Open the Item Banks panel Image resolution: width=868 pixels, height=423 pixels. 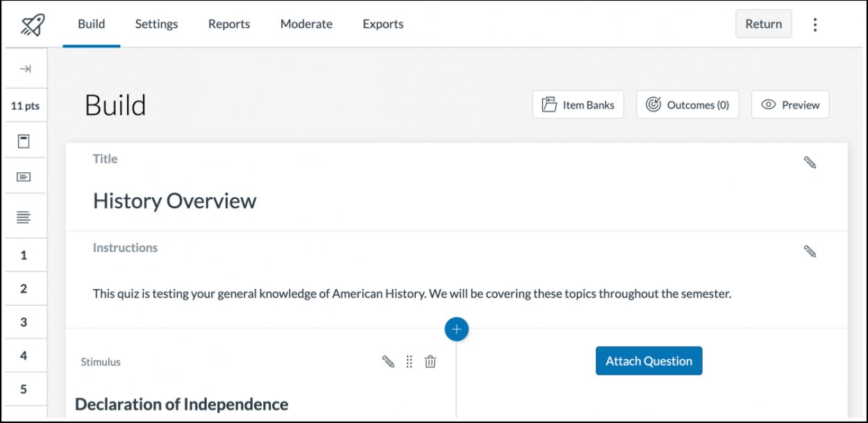578,104
